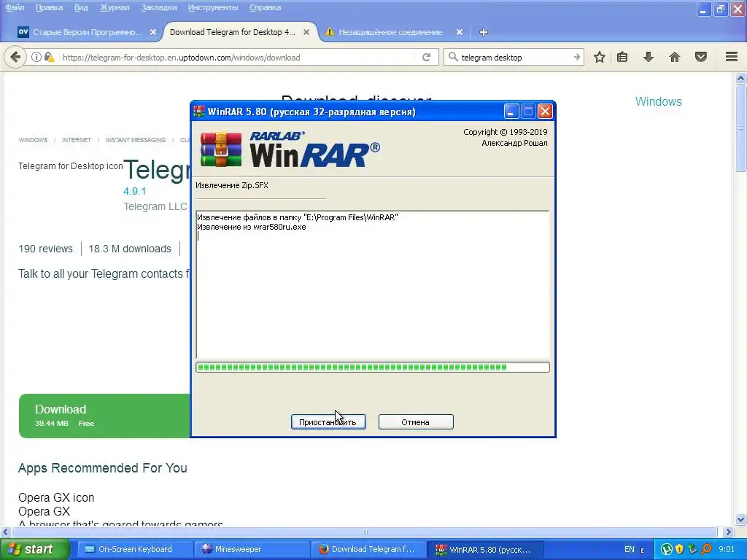Click the WINDOWS breadcrumb link
The height and width of the screenshot is (560, 747).
click(x=33, y=140)
